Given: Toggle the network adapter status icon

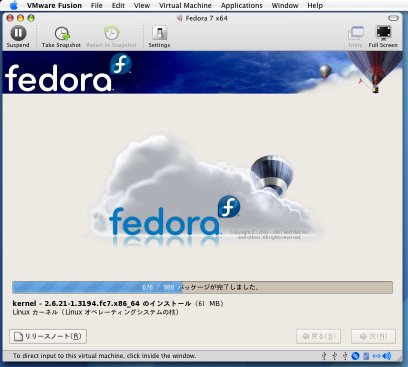Looking at the screenshot, I should (376, 356).
